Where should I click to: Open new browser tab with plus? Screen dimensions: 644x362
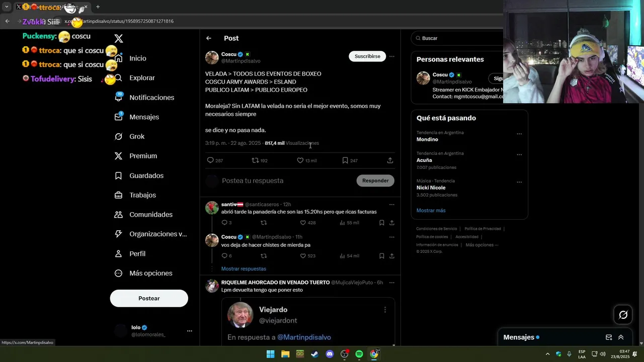coord(98,7)
